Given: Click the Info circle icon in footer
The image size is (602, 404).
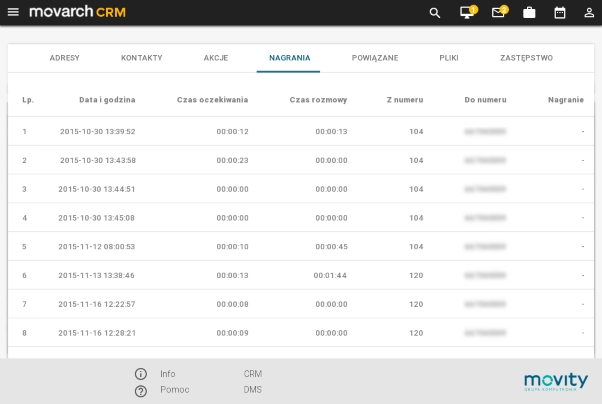Looking at the screenshot, I should [141, 374].
